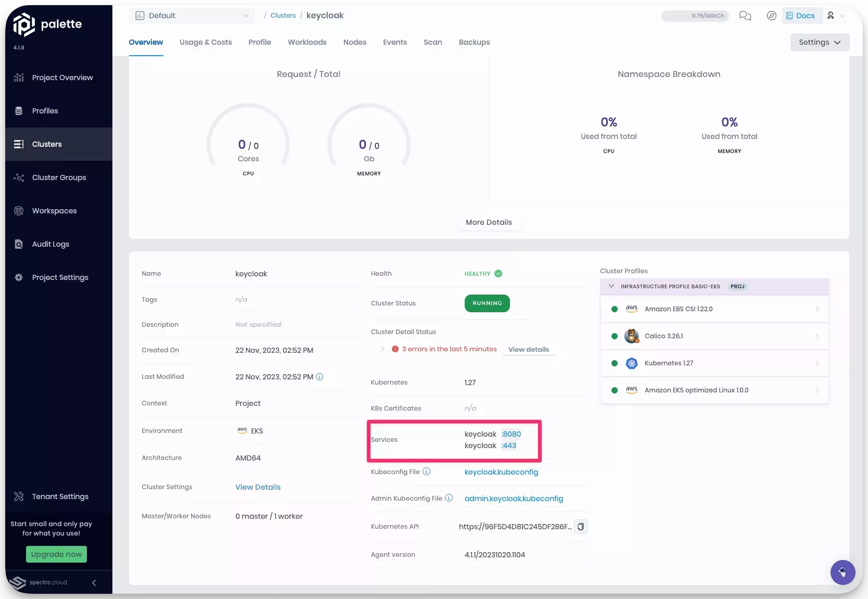Copy the Kubernetes API URL
Viewport: 868px width, 599px height.
coord(580,526)
